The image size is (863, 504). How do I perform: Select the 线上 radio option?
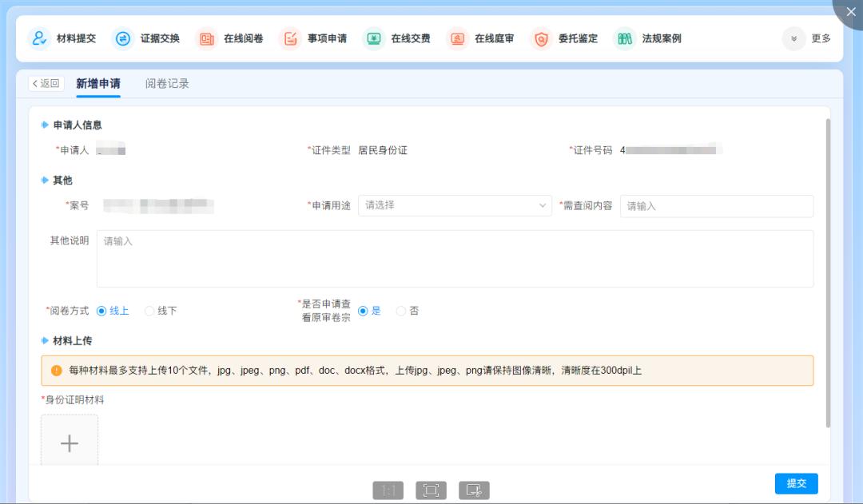[101, 311]
